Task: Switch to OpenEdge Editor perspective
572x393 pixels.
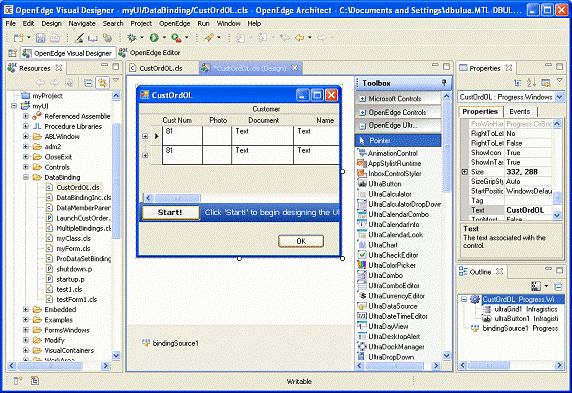Action: [150, 53]
